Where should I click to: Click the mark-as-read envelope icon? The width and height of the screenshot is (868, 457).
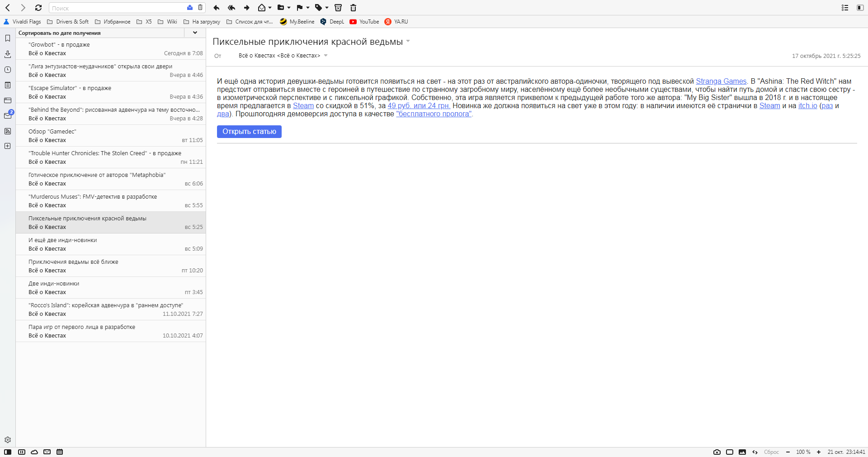pyautogui.click(x=262, y=8)
